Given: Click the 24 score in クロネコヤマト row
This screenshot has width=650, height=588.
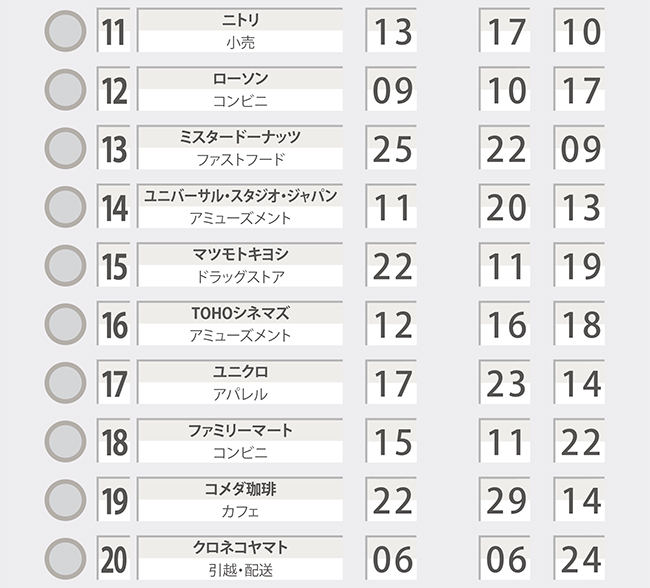Looking at the screenshot, I should tap(579, 558).
